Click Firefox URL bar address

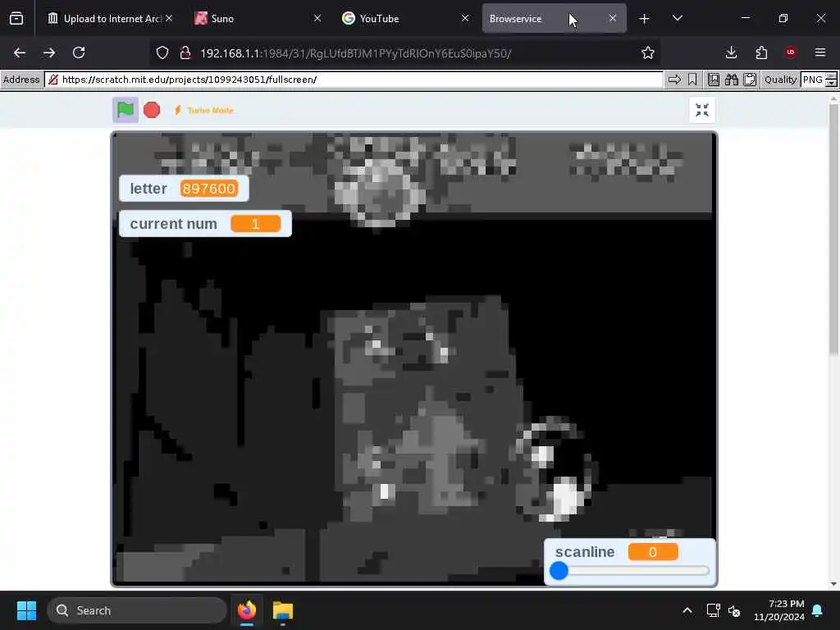[356, 53]
